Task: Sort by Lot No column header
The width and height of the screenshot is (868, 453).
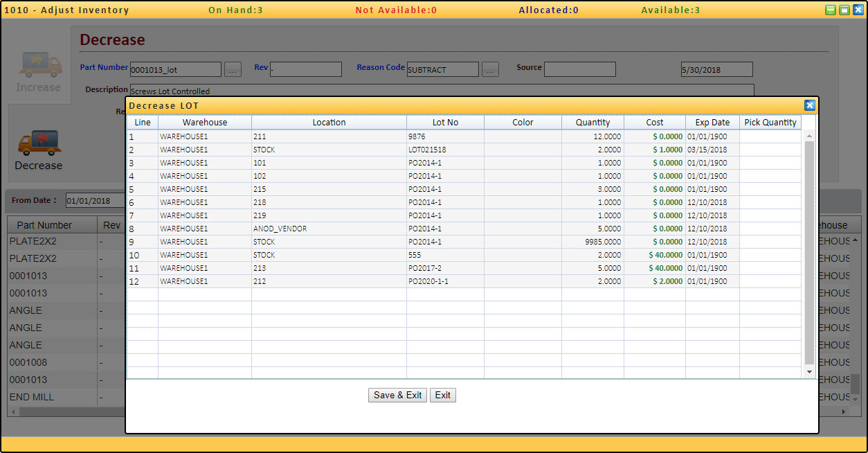Action: pos(446,122)
